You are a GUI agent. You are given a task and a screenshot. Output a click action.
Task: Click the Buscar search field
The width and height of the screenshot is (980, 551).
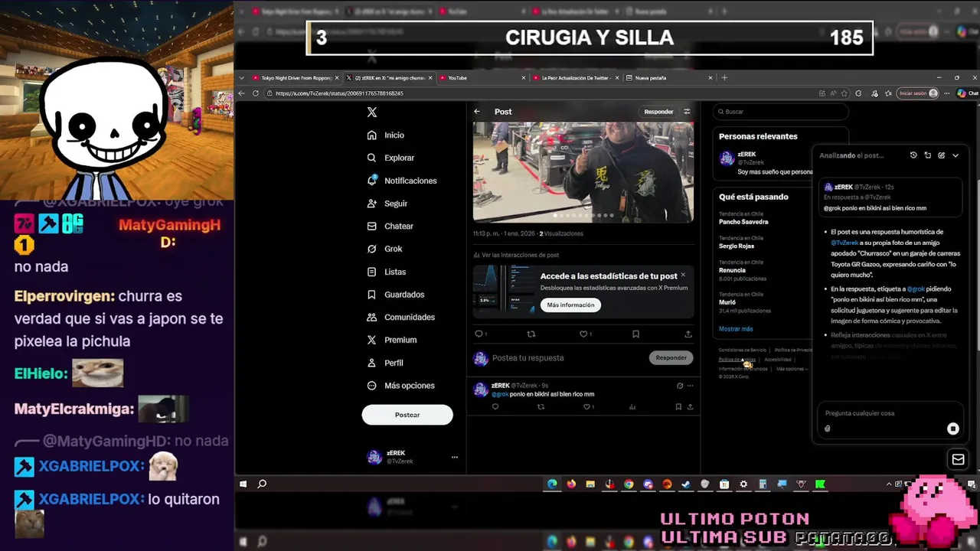click(x=780, y=112)
